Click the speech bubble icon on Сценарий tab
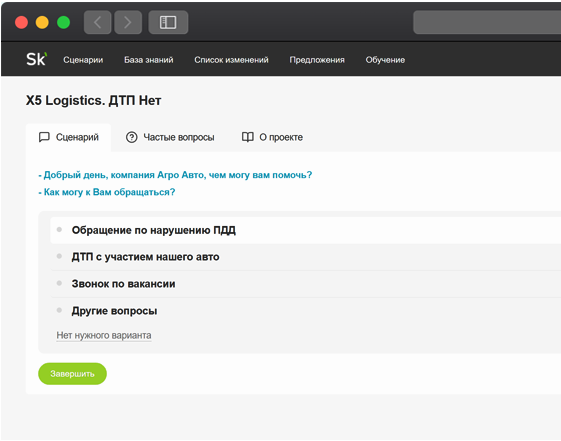 (x=44, y=137)
